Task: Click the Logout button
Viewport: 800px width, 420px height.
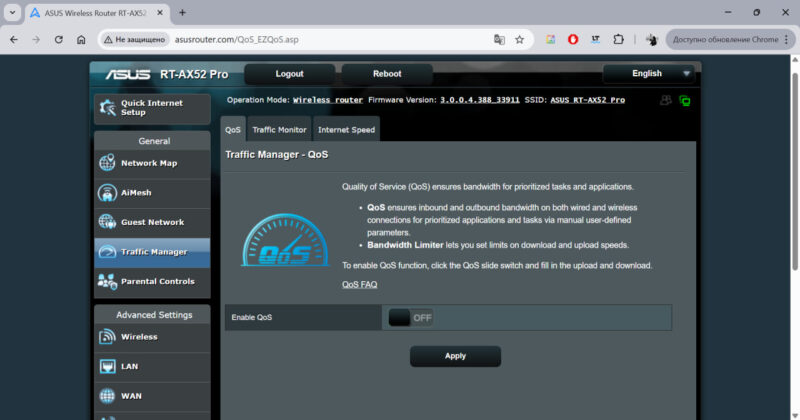Action: pyautogui.click(x=289, y=74)
